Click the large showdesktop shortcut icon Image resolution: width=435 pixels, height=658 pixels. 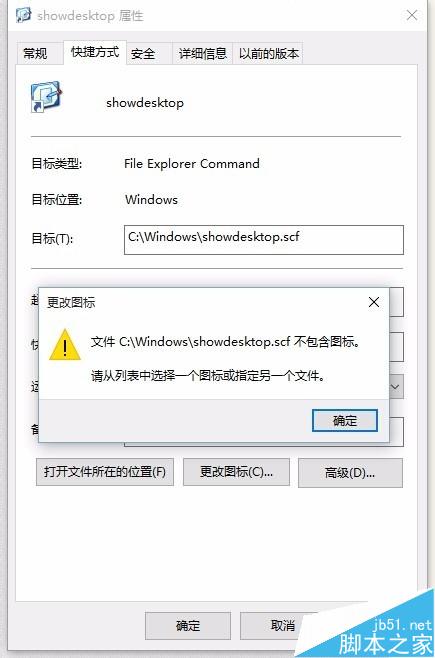pyautogui.click(x=46, y=97)
